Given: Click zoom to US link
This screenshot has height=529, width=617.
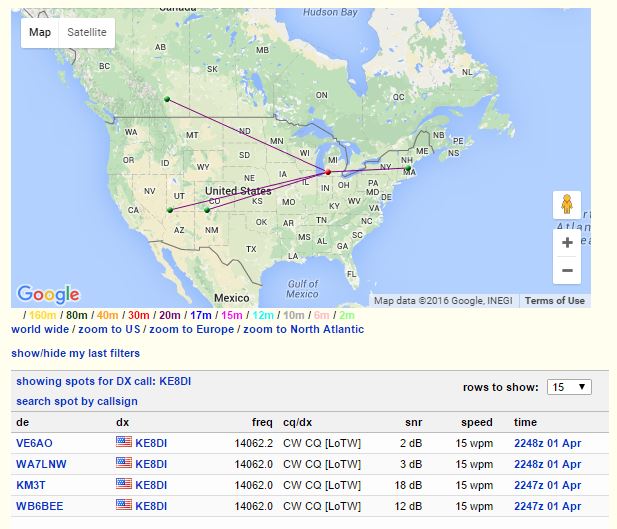Looking at the screenshot, I should [x=109, y=329].
